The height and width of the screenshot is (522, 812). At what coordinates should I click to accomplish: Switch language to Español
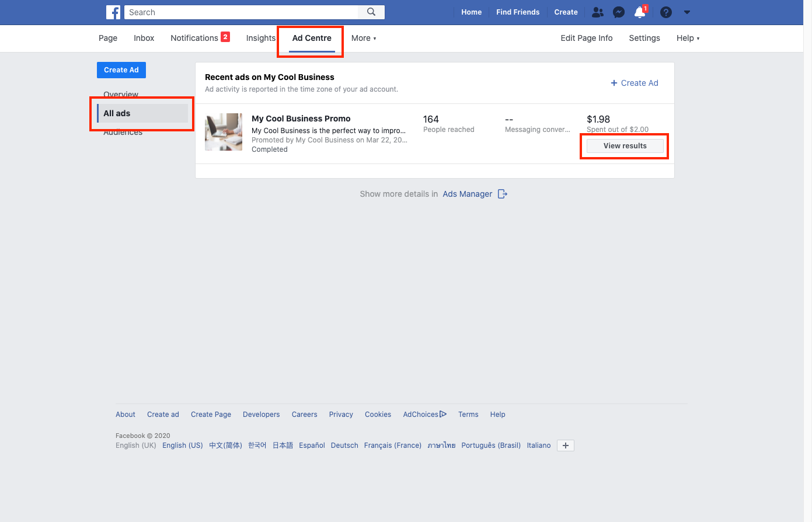(312, 446)
